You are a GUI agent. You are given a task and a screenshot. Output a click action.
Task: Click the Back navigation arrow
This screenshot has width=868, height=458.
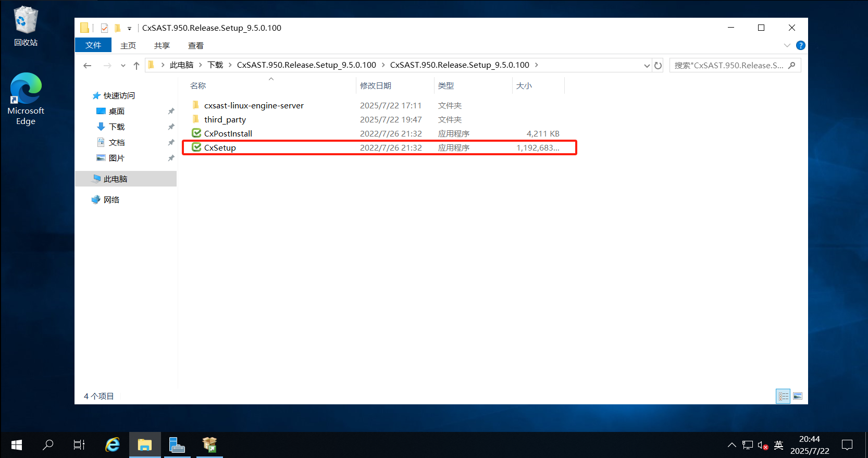[88, 65]
